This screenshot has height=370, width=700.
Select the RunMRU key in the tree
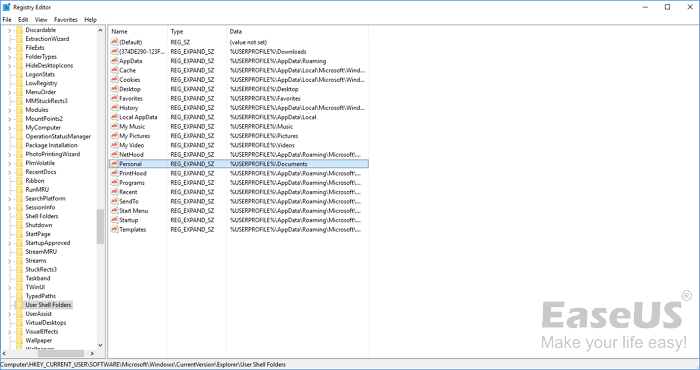(x=38, y=190)
